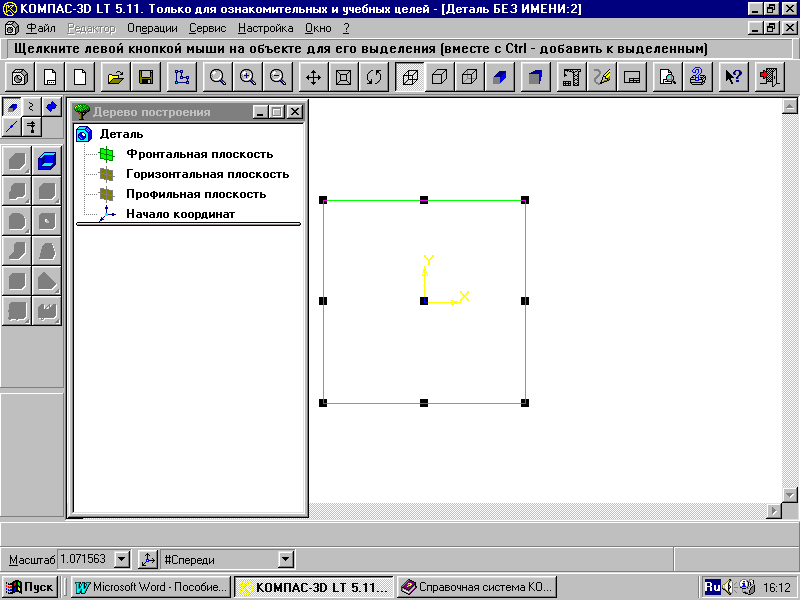Click the Ru language indicator
This screenshot has height=600, width=800.
tap(712, 587)
